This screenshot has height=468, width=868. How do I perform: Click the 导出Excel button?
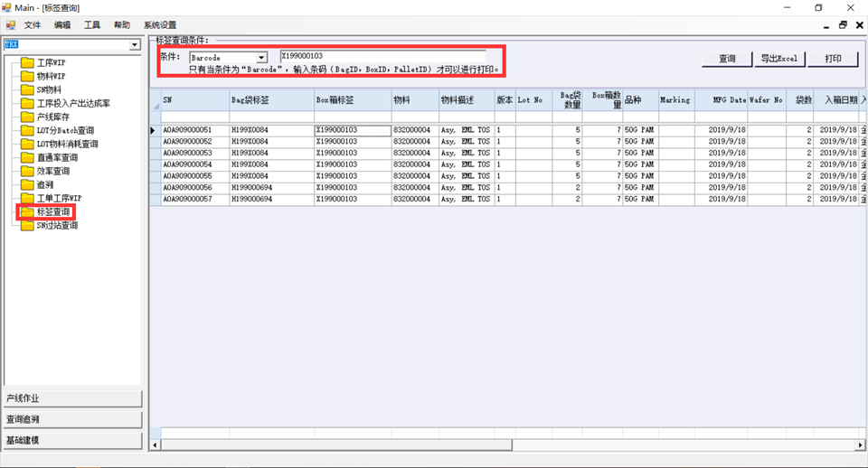click(778, 59)
